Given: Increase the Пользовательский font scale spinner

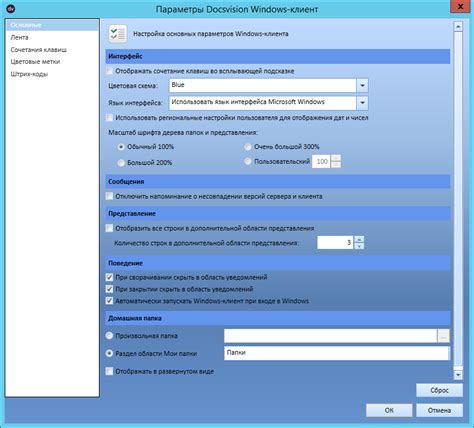Looking at the screenshot, I should click(336, 158).
